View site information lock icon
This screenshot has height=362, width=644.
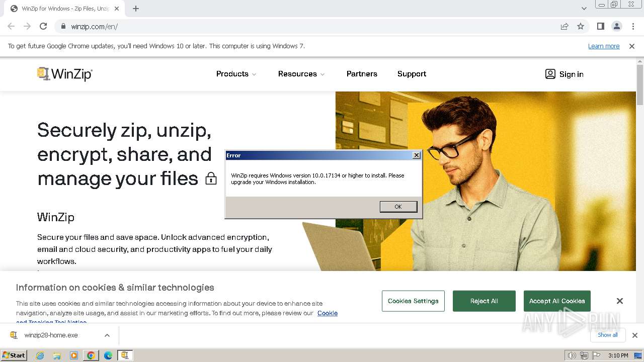click(63, 26)
